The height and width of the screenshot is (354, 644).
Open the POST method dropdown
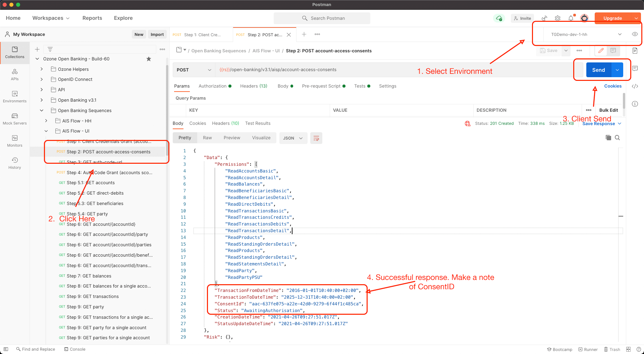[x=194, y=70]
